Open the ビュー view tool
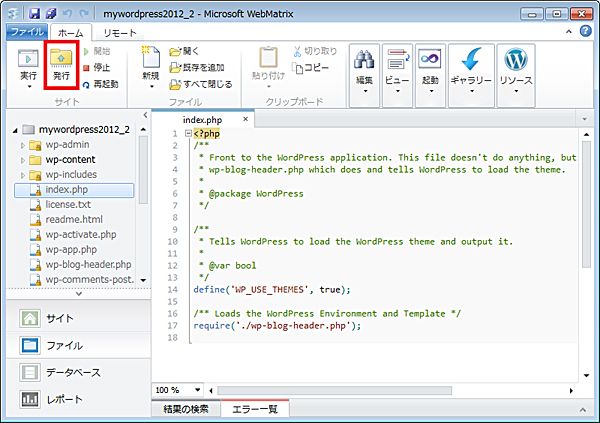Screen dimensions: 600x423 [397, 75]
